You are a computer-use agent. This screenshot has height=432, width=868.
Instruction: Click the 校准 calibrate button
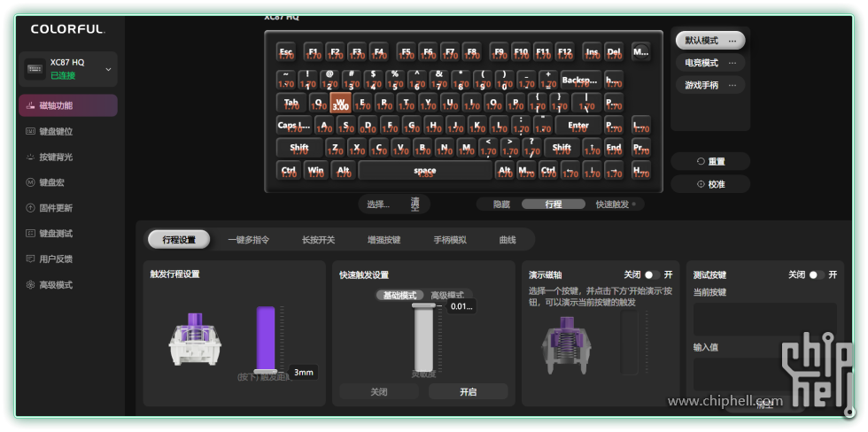710,184
